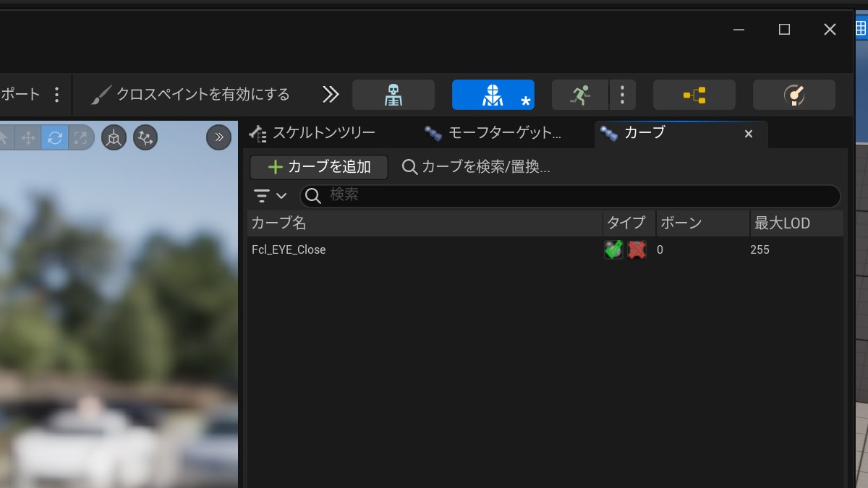Screen dimensions: 868x488
Task: Maximize the editor window
Action: [784, 30]
